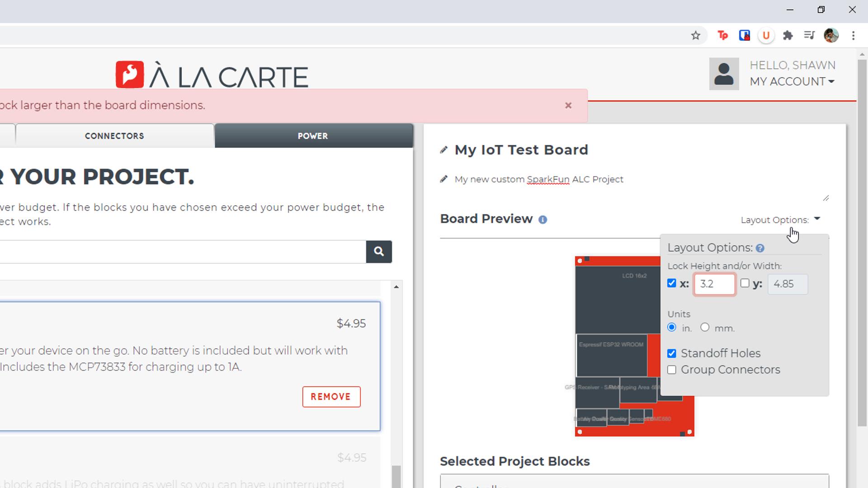This screenshot has height=488, width=868.
Task: Click the SparkFun flame logo
Action: click(x=130, y=75)
